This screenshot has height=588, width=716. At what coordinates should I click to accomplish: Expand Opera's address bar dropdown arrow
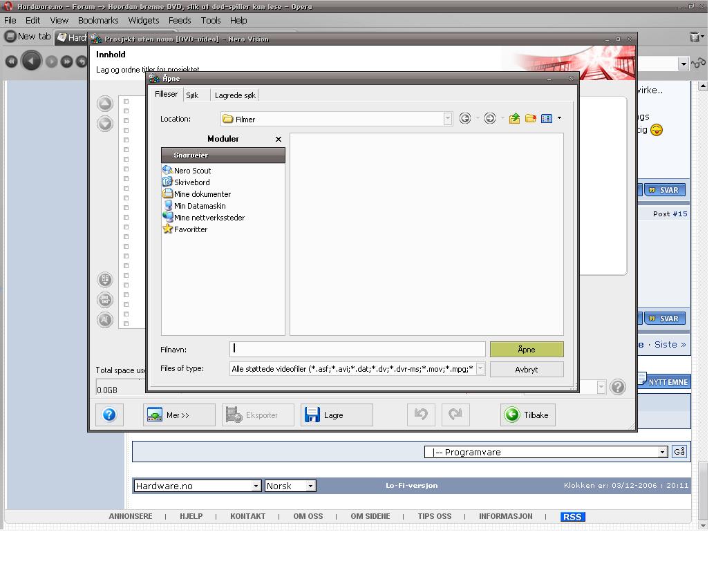pyautogui.click(x=683, y=64)
